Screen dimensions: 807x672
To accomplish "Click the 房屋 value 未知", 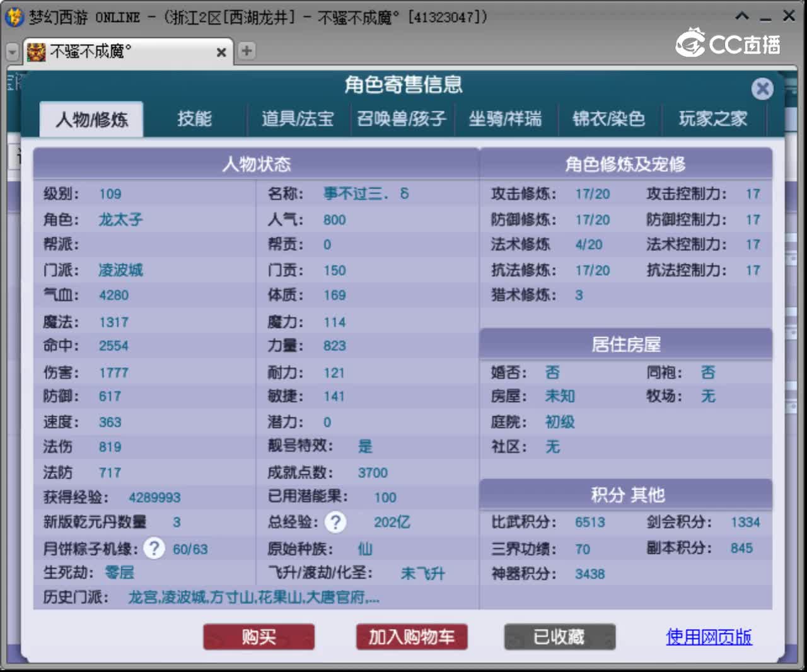I will (x=560, y=396).
